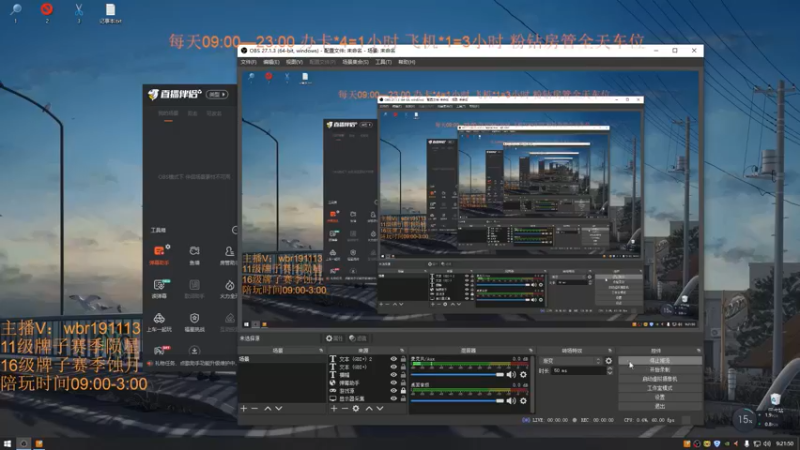Hide the 弹幕助手 source
Image resolution: width=800 pixels, height=450 pixels.
(393, 383)
